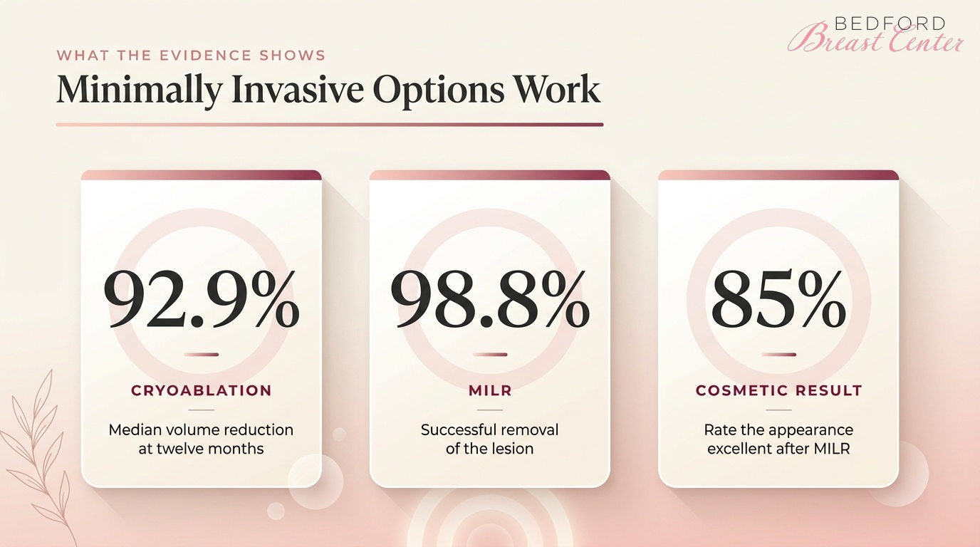
Task: Click the Cosmetic Result heading
Action: click(778, 390)
